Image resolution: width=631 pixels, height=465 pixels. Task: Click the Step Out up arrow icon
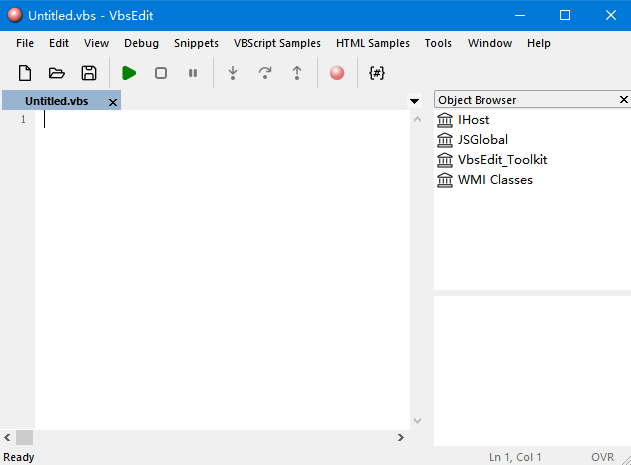(x=297, y=73)
